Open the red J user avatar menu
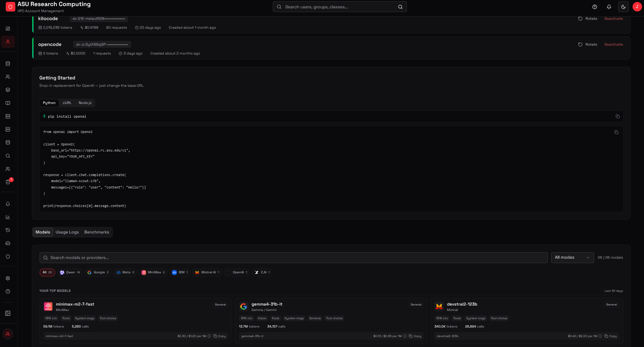The width and height of the screenshot is (644, 347). point(637,7)
